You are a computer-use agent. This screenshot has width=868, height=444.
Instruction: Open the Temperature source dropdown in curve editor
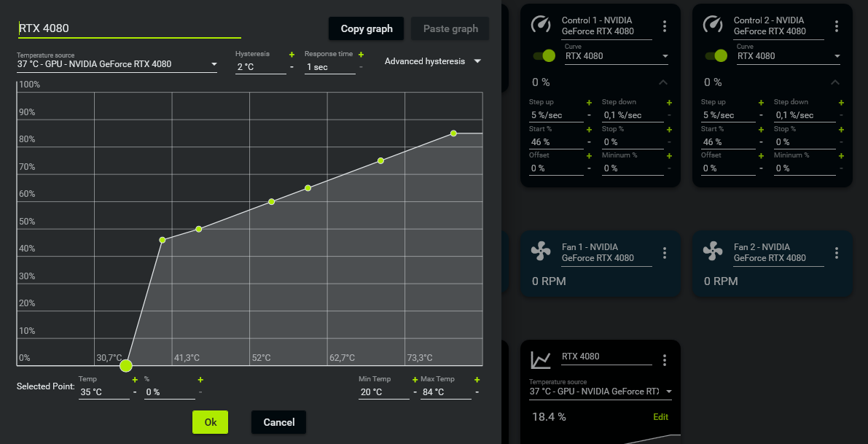pos(117,64)
